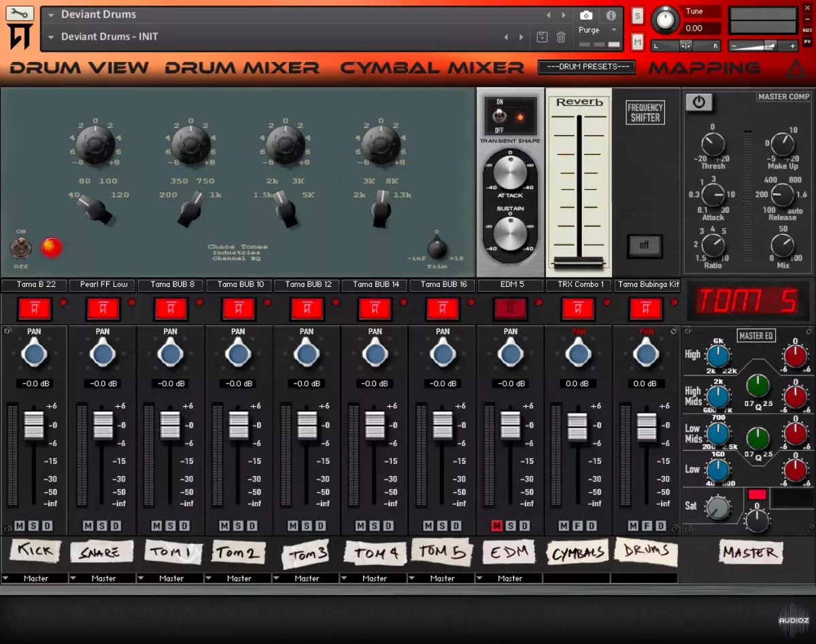The image size is (816, 644).
Task: Open the wrench instrument options icon
Action: pyautogui.click(x=20, y=14)
